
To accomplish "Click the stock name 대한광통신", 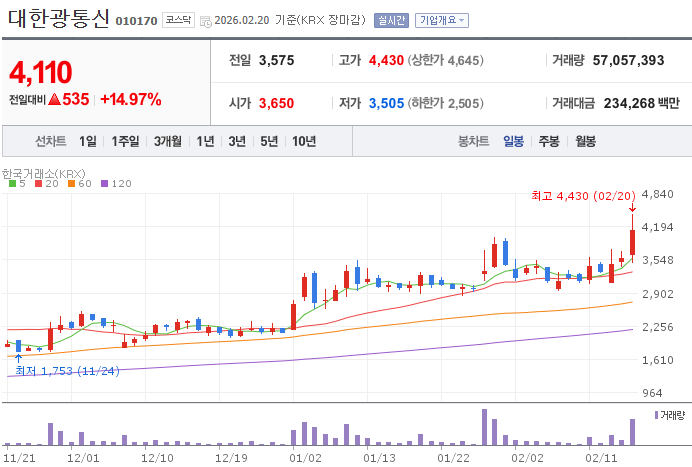I will pyautogui.click(x=59, y=19).
